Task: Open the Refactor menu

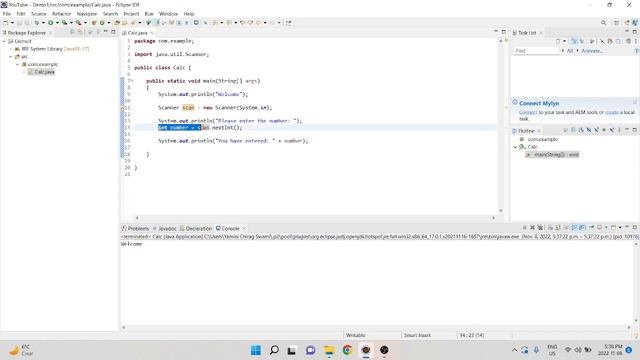Action: 62,14
